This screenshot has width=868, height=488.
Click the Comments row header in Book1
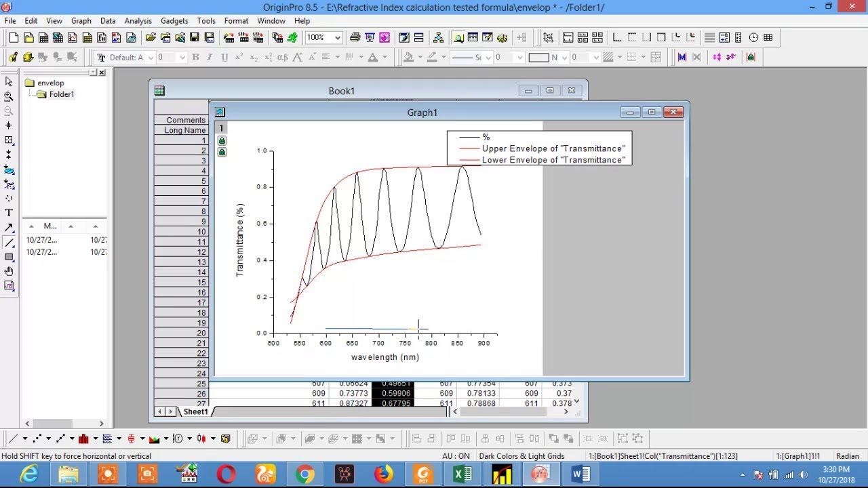tap(181, 120)
